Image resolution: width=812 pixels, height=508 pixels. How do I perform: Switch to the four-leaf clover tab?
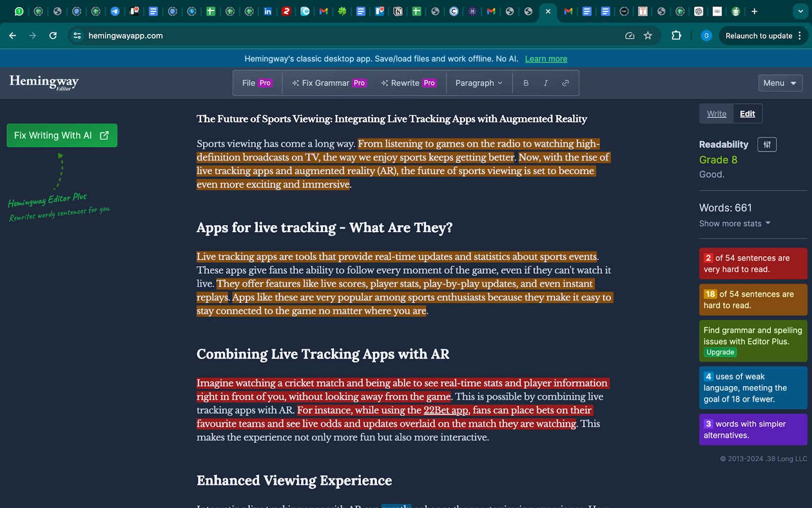(x=342, y=11)
